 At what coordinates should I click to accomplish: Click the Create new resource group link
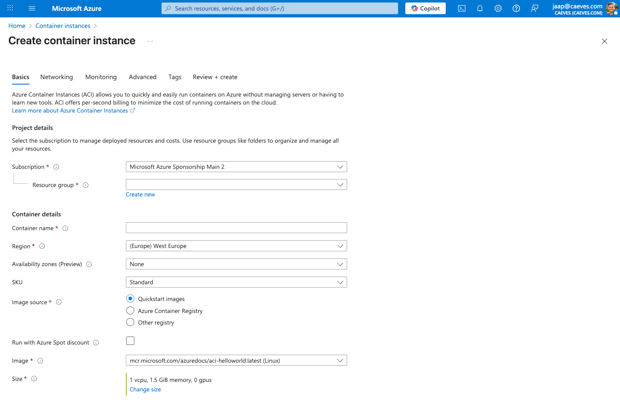pyautogui.click(x=140, y=195)
